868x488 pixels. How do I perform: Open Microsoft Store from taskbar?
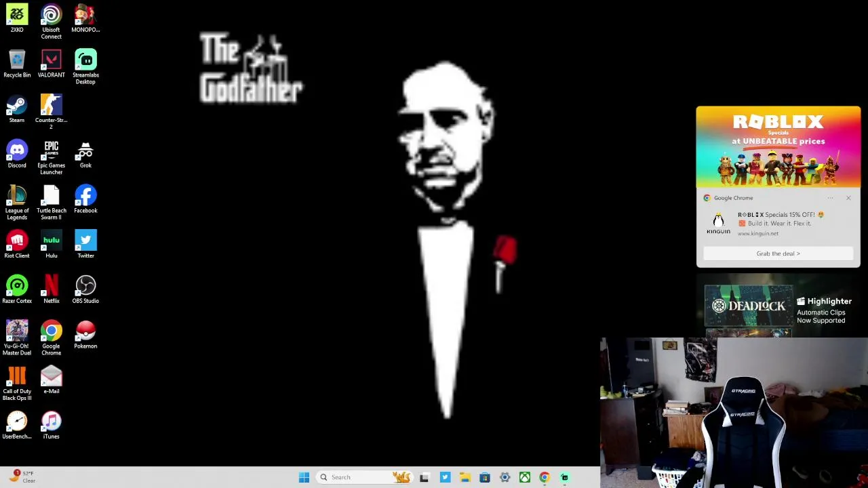click(x=485, y=477)
